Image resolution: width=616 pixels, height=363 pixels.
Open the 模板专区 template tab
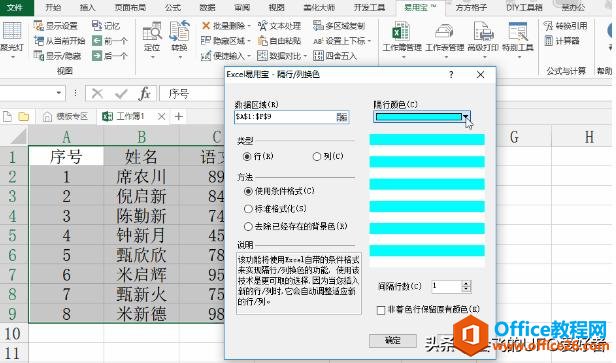pyautogui.click(x=65, y=117)
